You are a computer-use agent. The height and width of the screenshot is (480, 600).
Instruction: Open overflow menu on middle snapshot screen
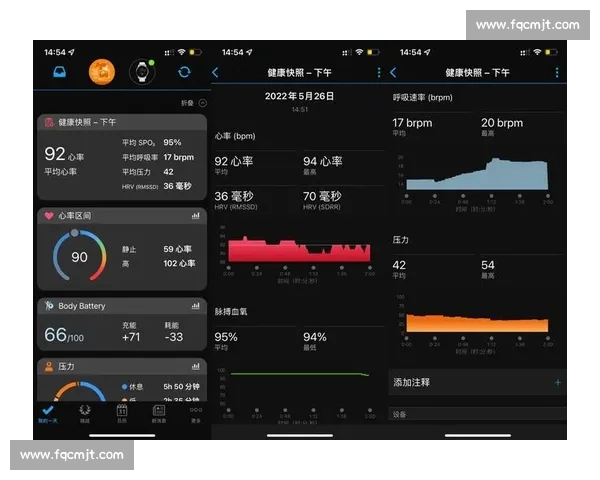coord(379,72)
